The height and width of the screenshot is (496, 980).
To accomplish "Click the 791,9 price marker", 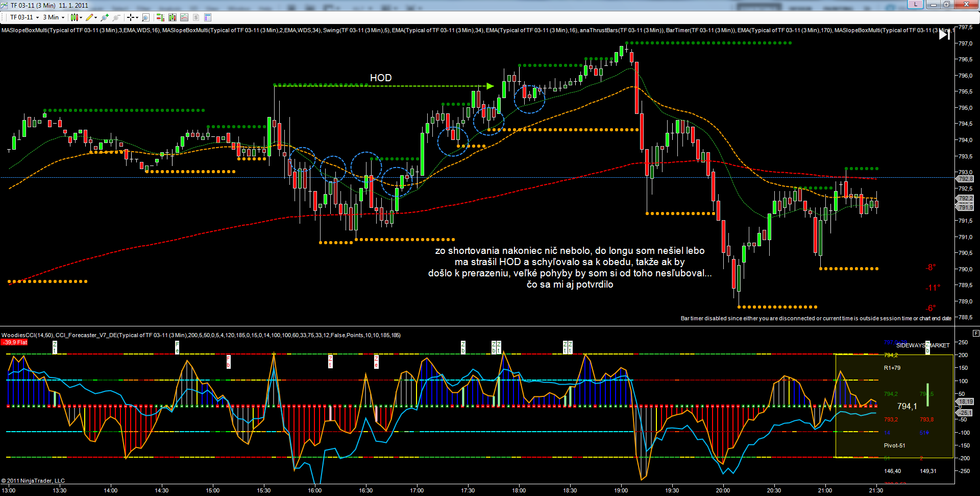I will pyautogui.click(x=965, y=207).
